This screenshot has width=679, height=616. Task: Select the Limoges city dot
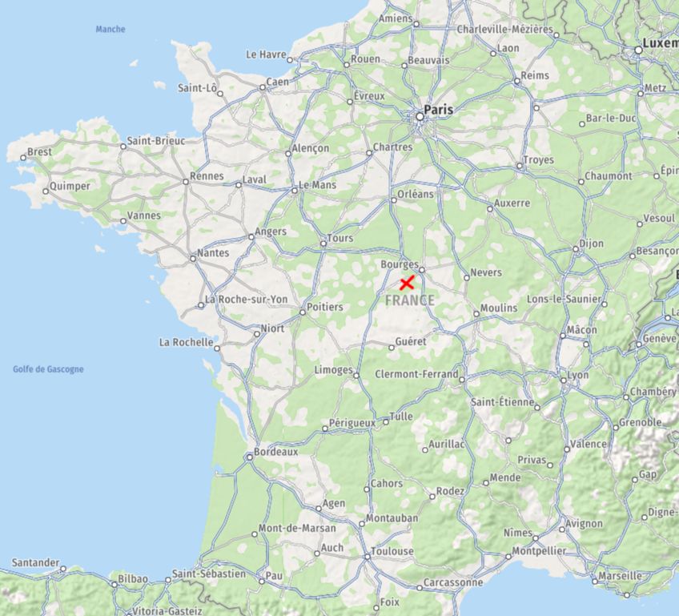(356, 376)
